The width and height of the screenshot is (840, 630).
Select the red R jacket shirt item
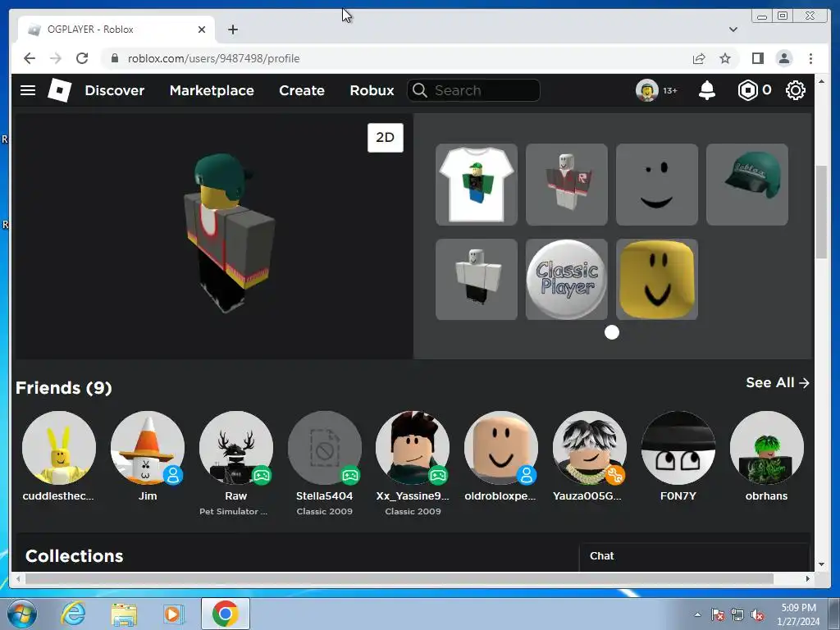(566, 185)
